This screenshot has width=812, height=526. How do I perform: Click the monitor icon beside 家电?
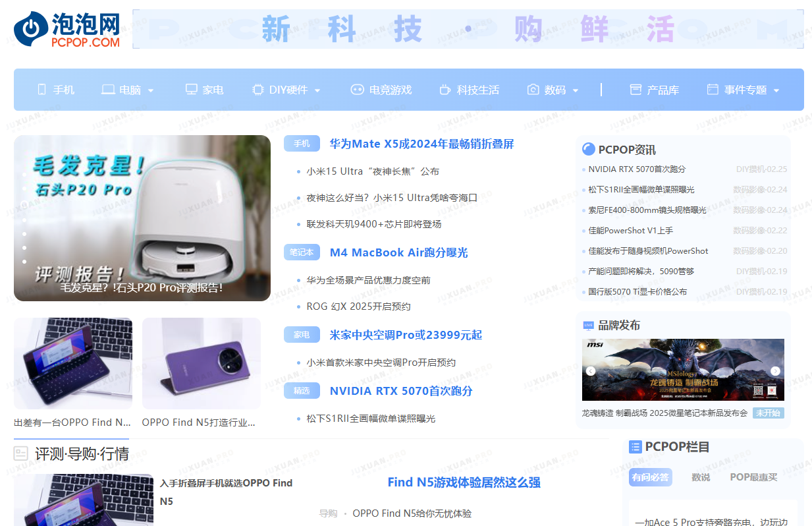(192, 90)
